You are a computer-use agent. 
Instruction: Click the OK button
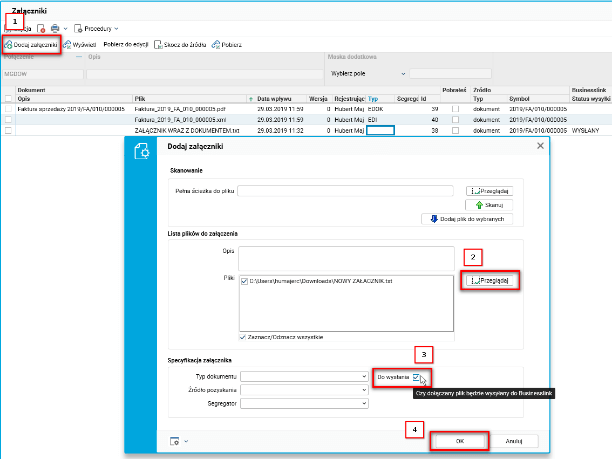[460, 441]
